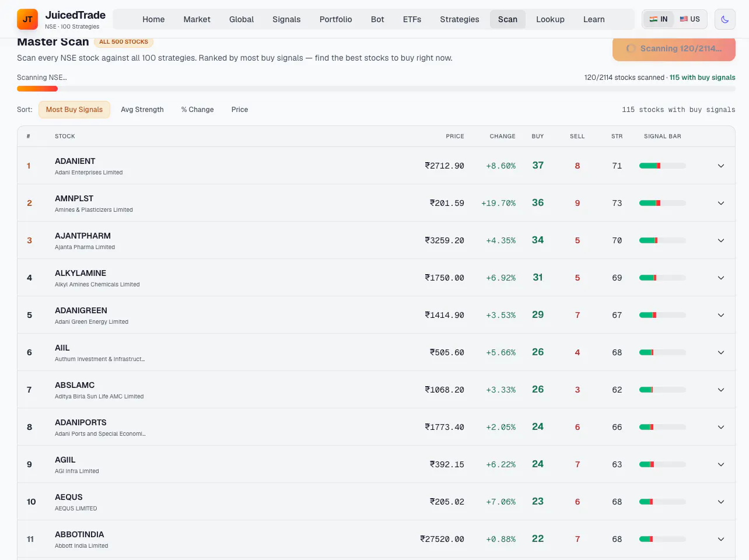Screen dimensions: 749x560
Task: Click the AMNPLST signal bar
Action: [663, 203]
